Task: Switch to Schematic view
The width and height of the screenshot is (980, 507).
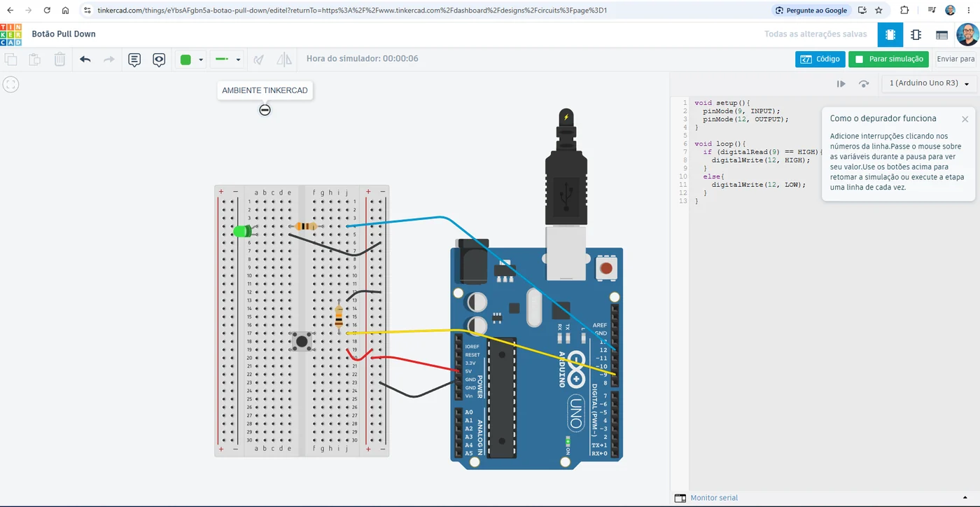Action: [x=916, y=34]
